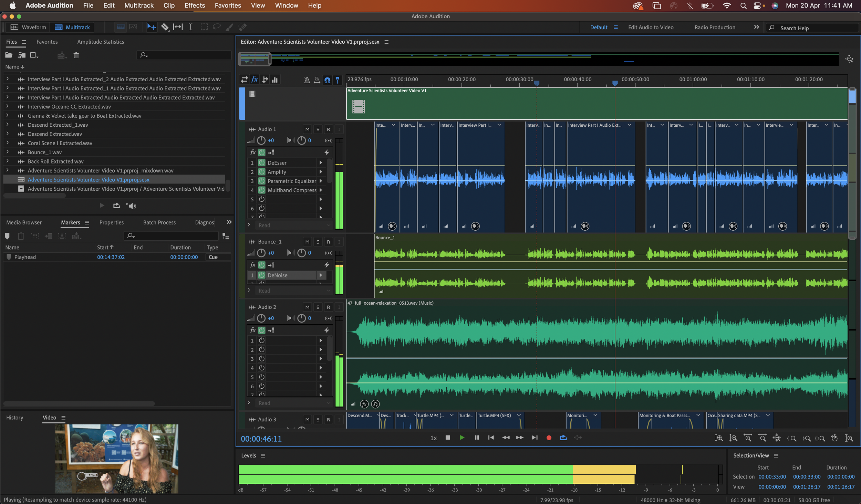Click Zoom In Amplitude icon

(719, 438)
